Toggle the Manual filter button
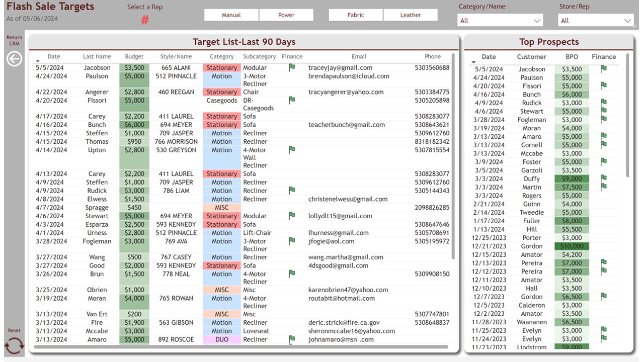This screenshot has width=644, height=362. point(231,15)
